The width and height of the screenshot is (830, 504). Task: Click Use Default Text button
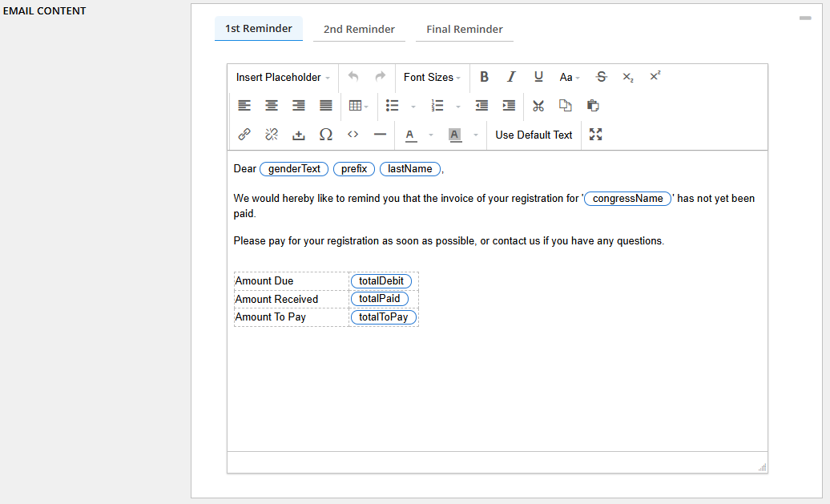pyautogui.click(x=534, y=135)
